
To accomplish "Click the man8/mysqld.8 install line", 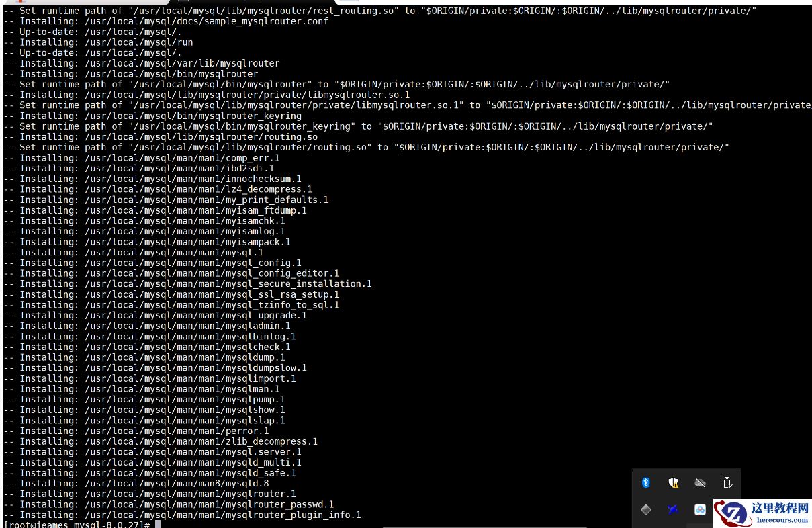I will coord(136,483).
